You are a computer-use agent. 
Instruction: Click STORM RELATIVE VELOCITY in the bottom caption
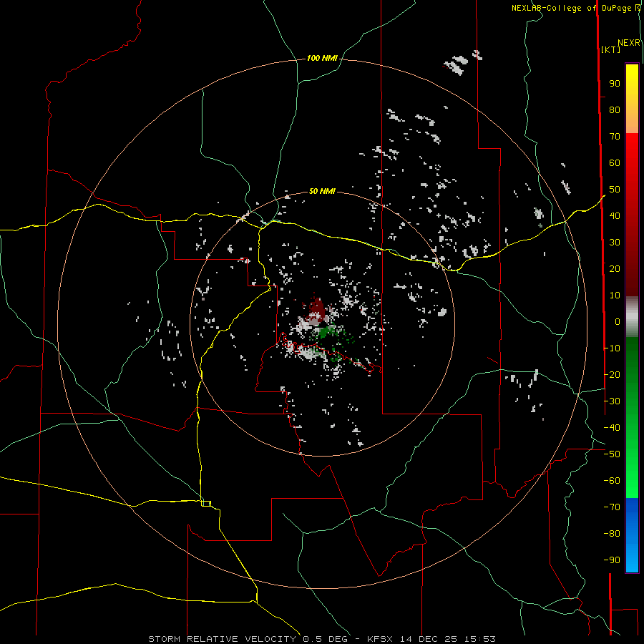[x=222, y=639]
